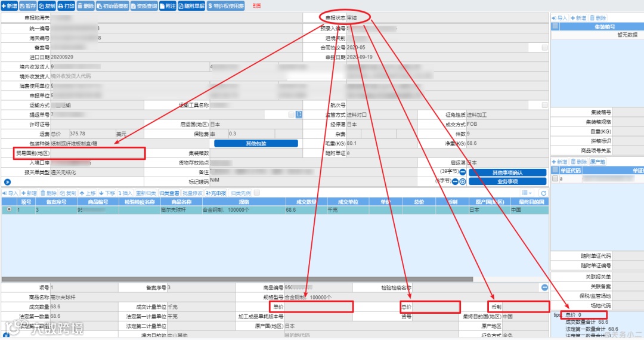
Task: Open the column list dropdown above goods table
Action: [527, 193]
